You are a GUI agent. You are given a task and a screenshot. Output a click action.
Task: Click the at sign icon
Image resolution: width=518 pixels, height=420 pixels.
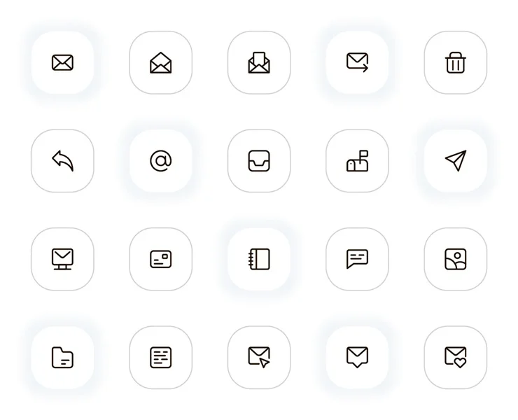(x=160, y=161)
